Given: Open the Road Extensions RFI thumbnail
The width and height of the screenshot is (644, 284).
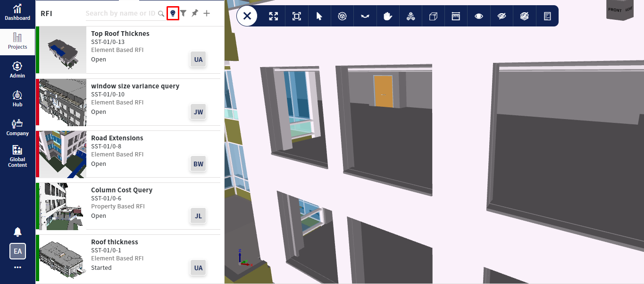Looking at the screenshot, I should 63,154.
